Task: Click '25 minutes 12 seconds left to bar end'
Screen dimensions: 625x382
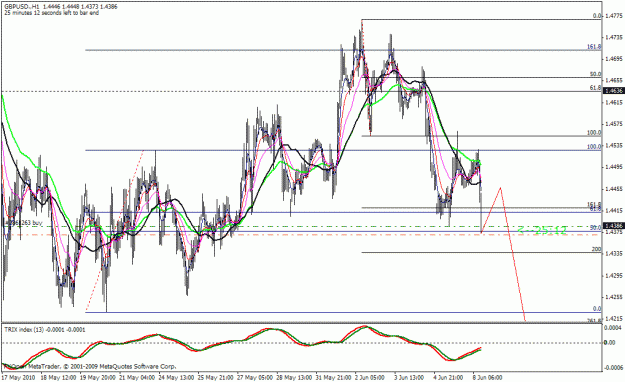Action: coord(52,13)
